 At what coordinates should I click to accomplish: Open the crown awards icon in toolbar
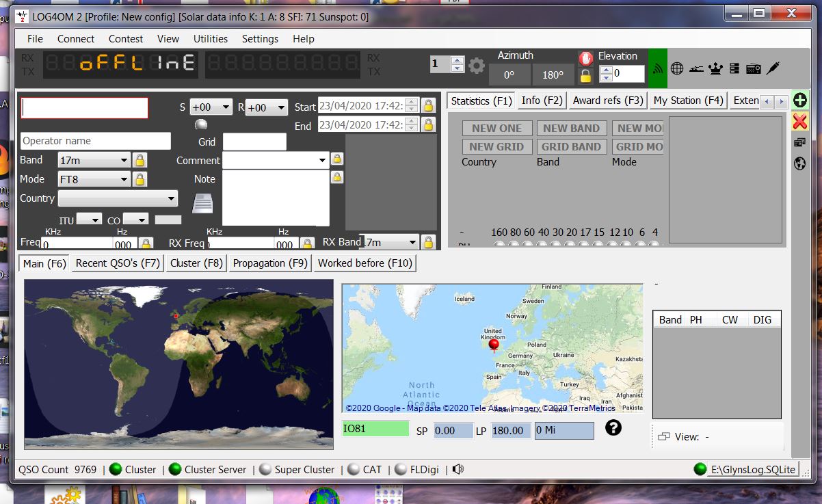coord(715,68)
